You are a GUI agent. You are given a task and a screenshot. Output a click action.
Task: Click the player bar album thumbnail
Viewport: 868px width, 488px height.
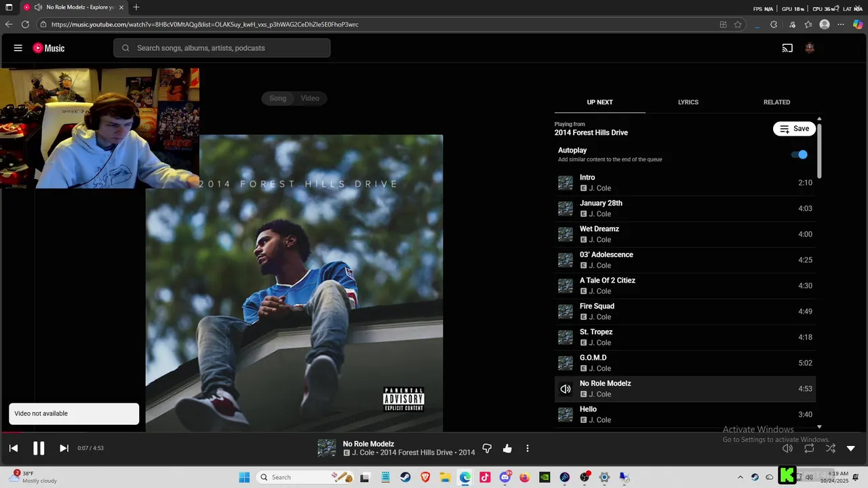pyautogui.click(x=327, y=448)
